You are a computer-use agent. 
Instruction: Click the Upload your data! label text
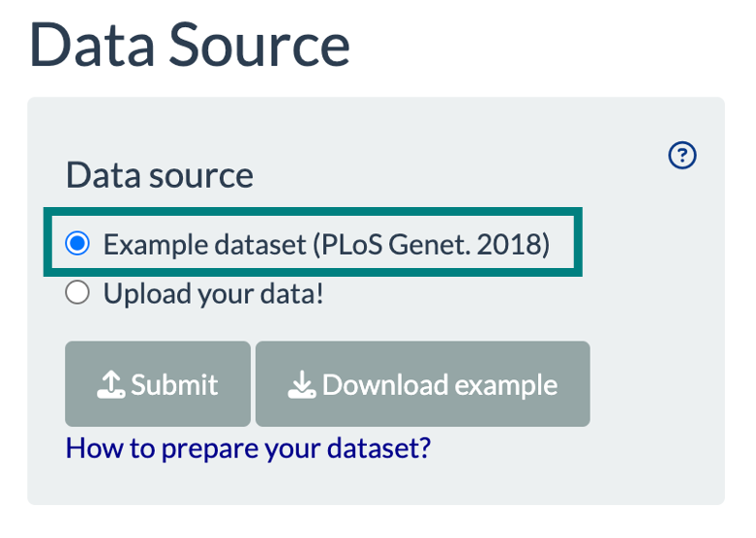pyautogui.click(x=213, y=293)
